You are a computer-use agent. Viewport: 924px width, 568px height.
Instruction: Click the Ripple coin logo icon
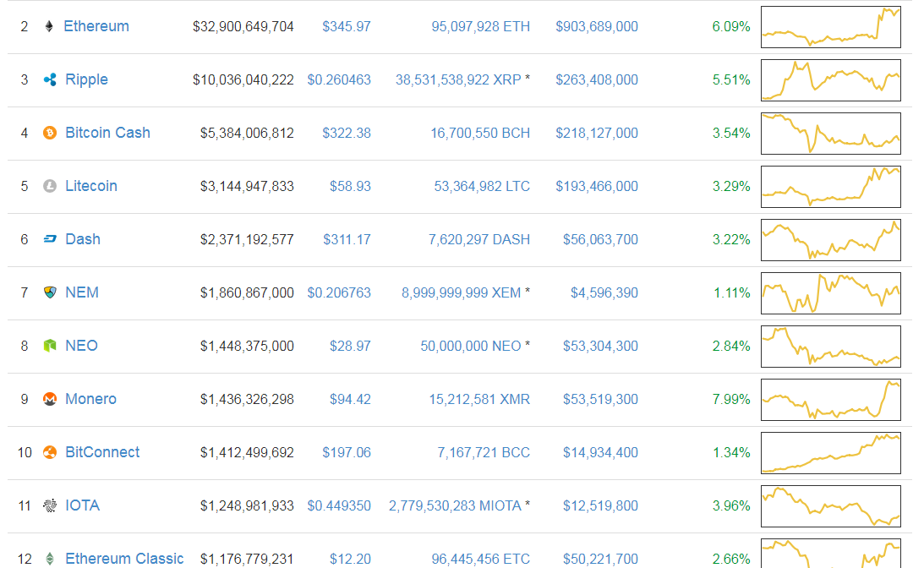click(x=50, y=79)
